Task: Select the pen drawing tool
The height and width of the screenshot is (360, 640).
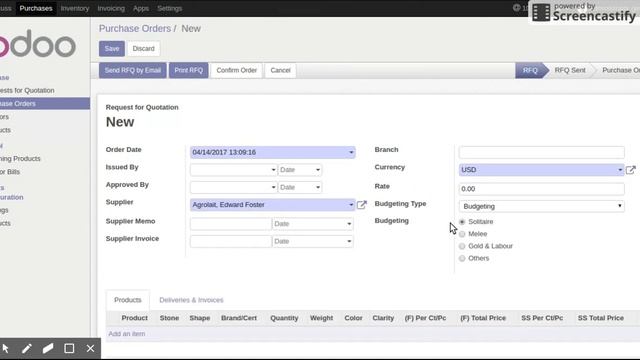Action: coord(27,349)
